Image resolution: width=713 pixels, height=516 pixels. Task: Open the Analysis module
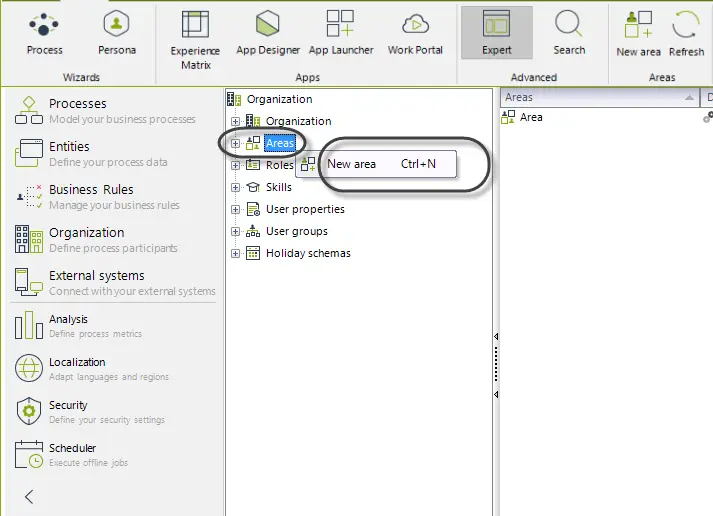78,326
